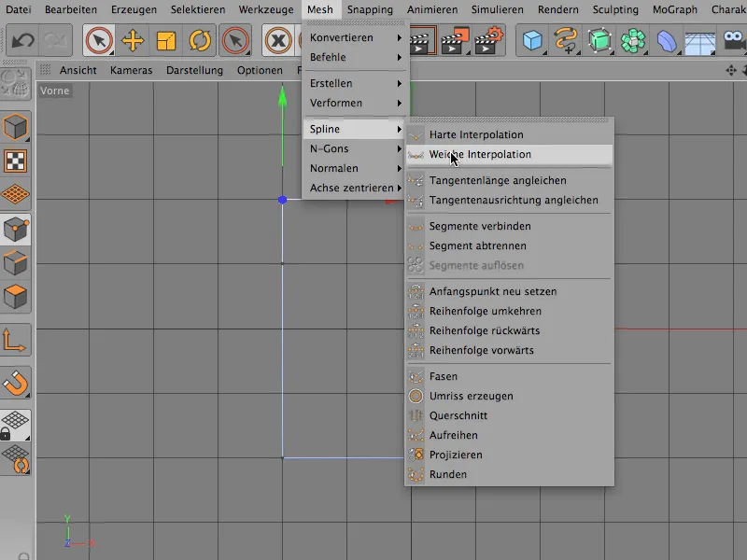Click the Planar Workplane grid icon
Viewport: 747px width, 560px height.
tap(16, 459)
